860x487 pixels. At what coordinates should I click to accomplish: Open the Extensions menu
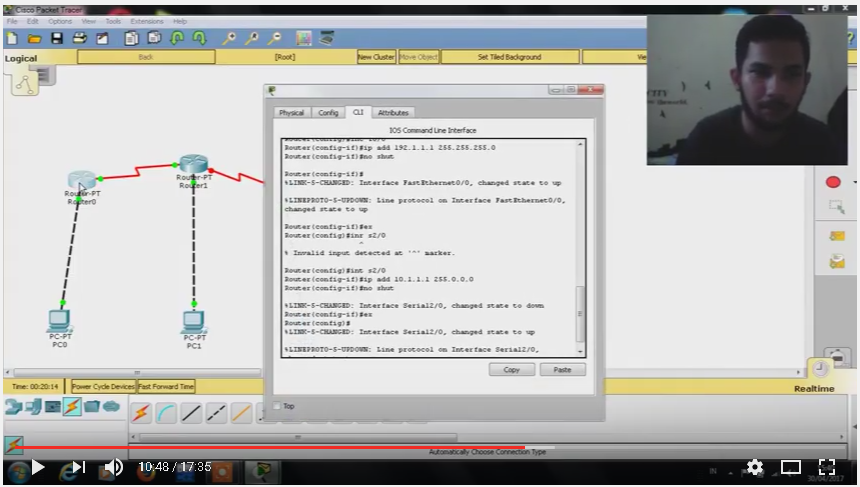point(146,21)
